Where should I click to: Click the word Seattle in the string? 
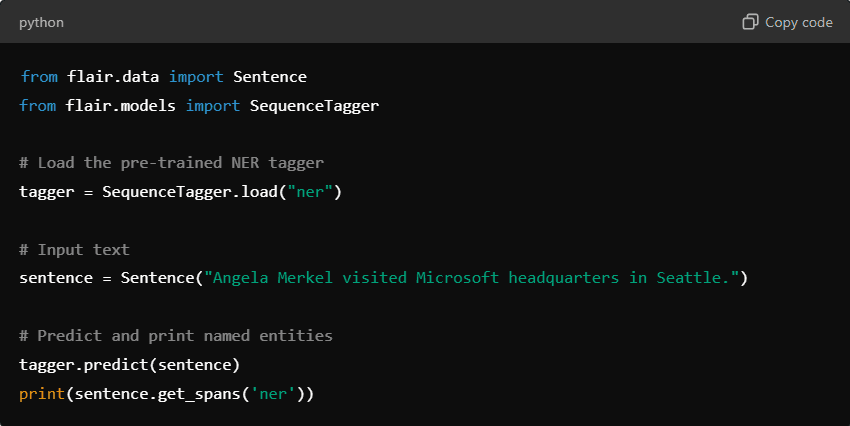[689, 277]
